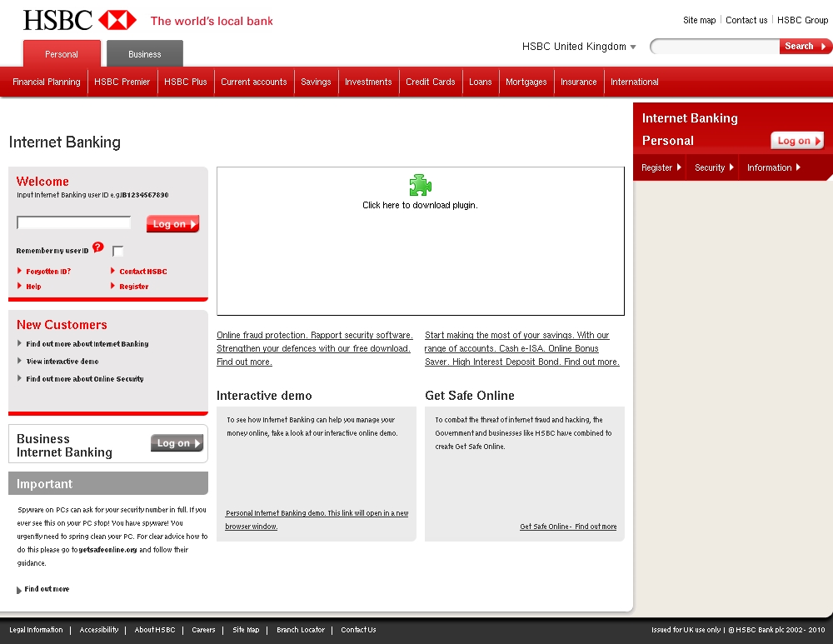Click the Search button in header
This screenshot has height=644, width=833.
click(x=804, y=47)
